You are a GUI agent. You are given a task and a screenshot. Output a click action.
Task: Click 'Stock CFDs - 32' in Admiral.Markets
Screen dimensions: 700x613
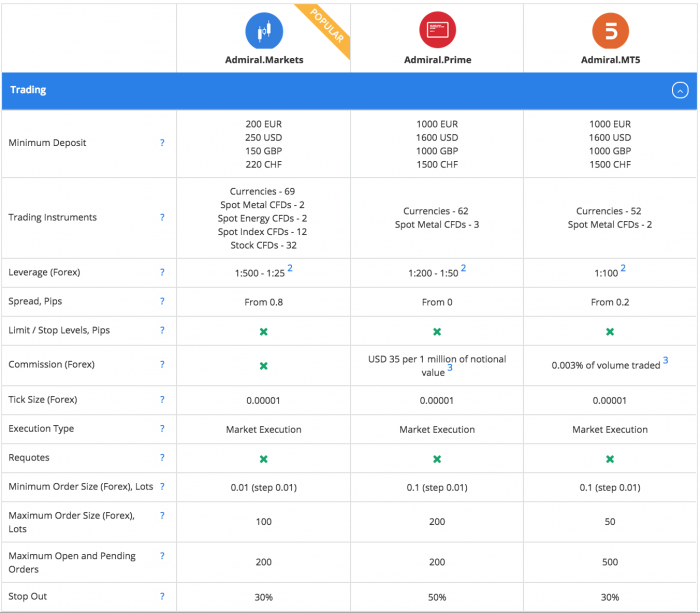coord(263,246)
